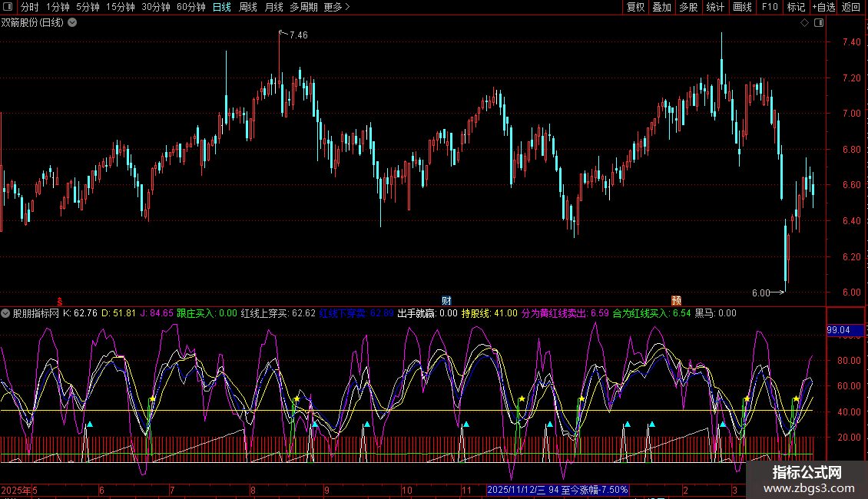Open the 复权 adjustment option
This screenshot has height=499, width=868.
[x=635, y=7]
